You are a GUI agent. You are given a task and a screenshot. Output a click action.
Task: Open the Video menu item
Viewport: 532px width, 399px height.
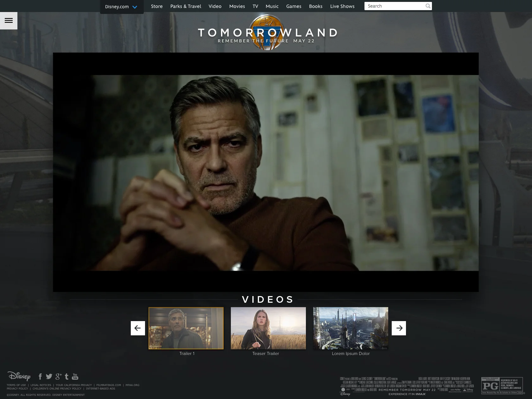215,6
